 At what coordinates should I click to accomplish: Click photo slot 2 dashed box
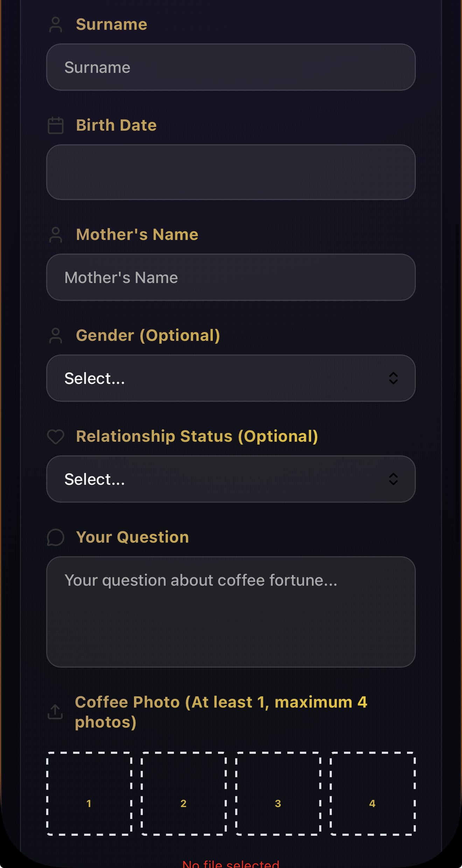183,804
